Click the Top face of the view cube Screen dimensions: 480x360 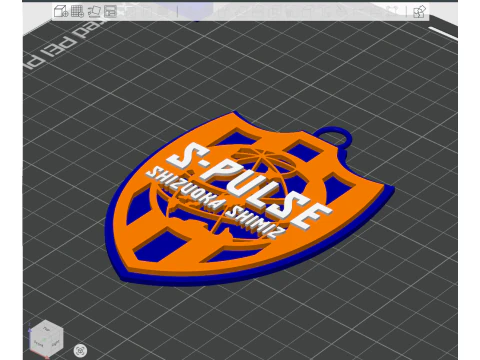click(x=46, y=329)
